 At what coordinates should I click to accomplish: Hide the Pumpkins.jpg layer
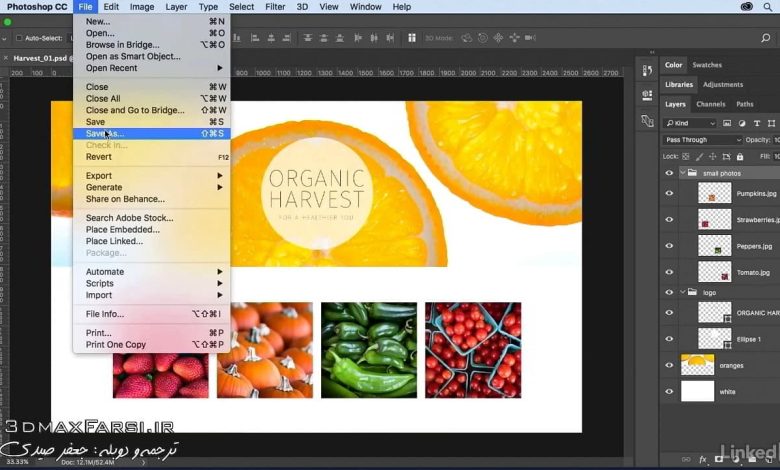[669, 193]
